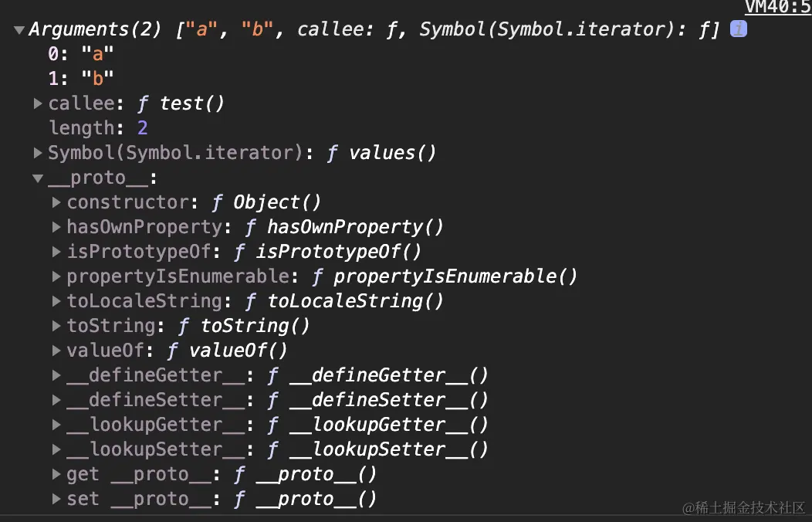Open the VM40:5 source link
Image resolution: width=812 pixels, height=522 pixels.
(x=777, y=7)
